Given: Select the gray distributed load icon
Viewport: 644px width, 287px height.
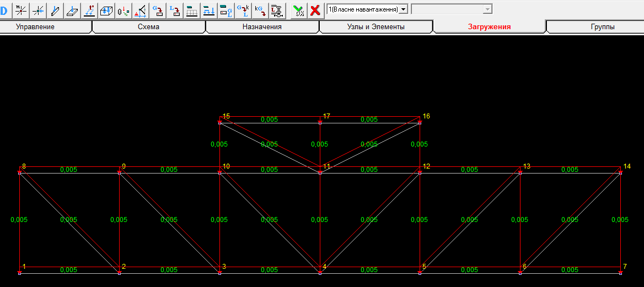Looking at the screenshot, I should point(192,10).
